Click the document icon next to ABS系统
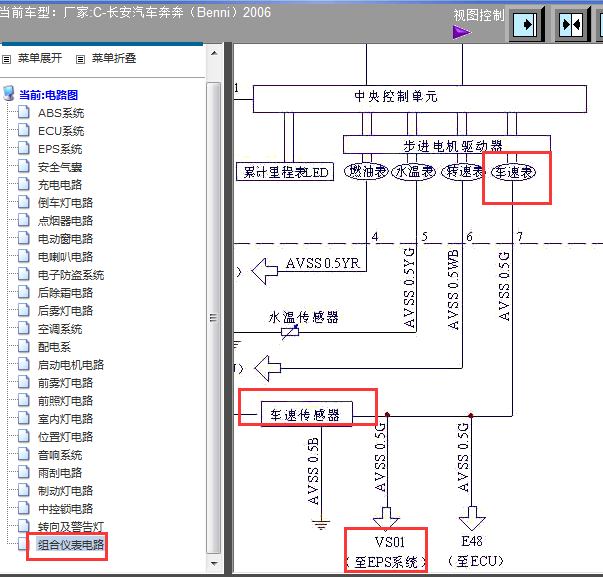 tap(24, 112)
